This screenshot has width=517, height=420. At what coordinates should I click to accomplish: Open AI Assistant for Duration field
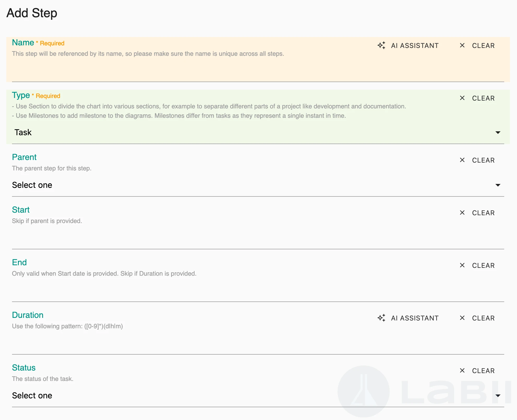[408, 318]
